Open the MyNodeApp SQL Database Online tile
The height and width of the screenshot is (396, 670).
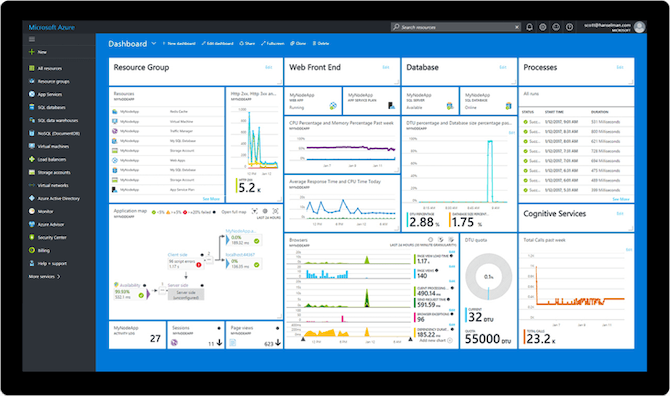click(x=488, y=101)
